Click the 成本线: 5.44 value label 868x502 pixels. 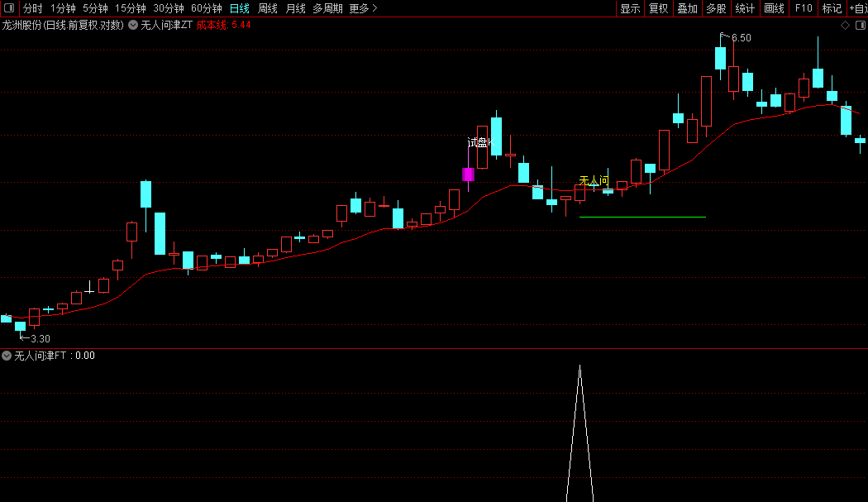point(224,25)
